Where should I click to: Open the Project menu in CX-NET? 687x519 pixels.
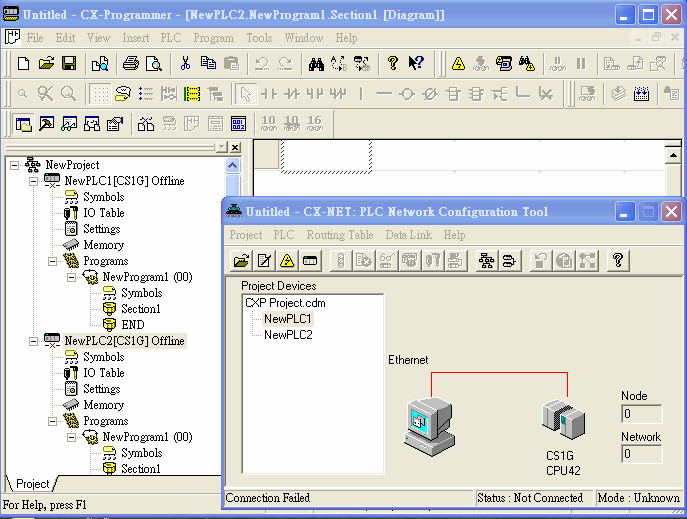pos(246,235)
